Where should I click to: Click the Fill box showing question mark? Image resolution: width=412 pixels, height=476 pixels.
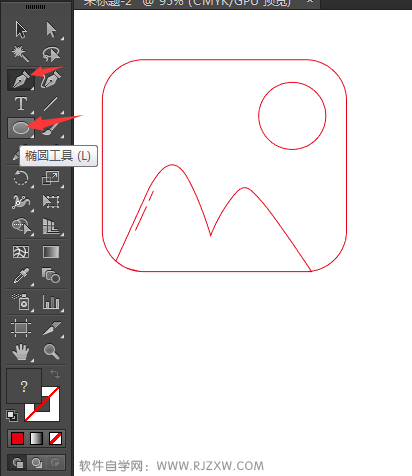pyautogui.click(x=24, y=386)
